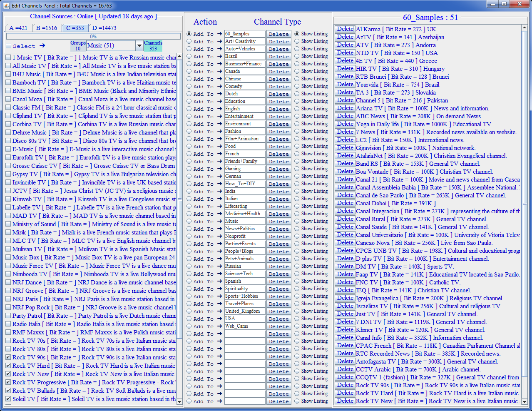Select the Show Listing radio for Canada

pos(297,71)
